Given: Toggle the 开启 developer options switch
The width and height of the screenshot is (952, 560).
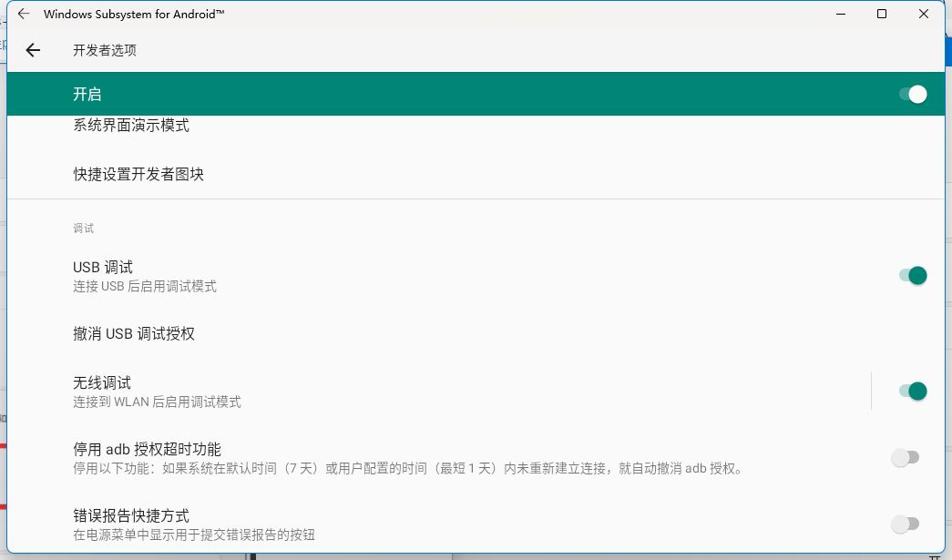Looking at the screenshot, I should (913, 94).
